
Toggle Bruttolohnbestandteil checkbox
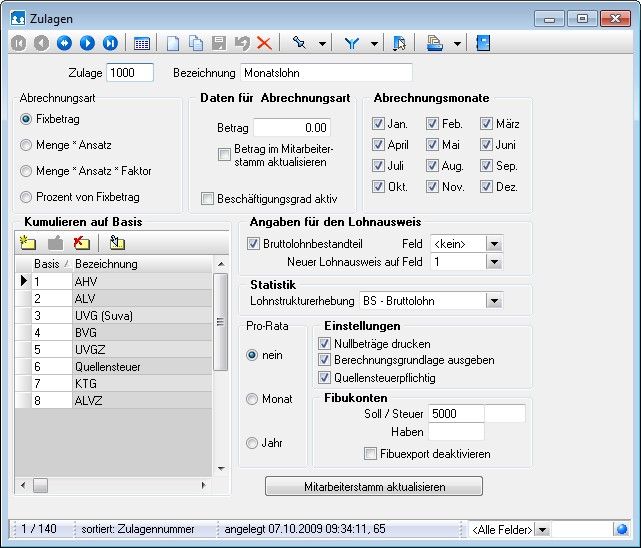[253, 244]
